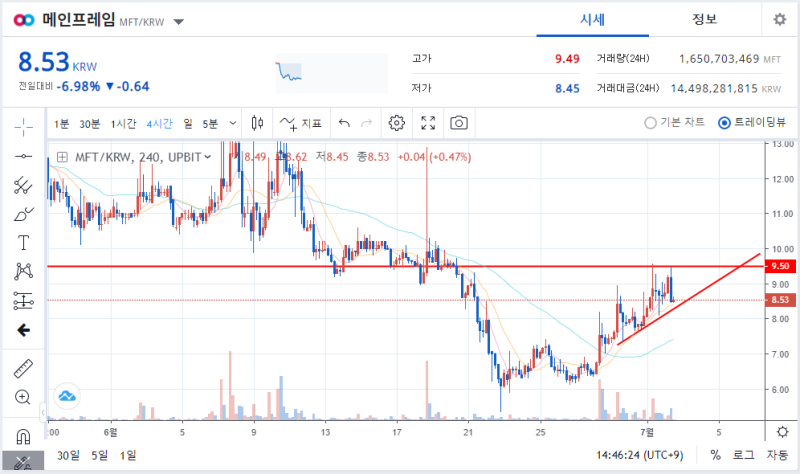Select the 1시간 interval
This screenshot has height=474, width=800.
[x=123, y=123]
